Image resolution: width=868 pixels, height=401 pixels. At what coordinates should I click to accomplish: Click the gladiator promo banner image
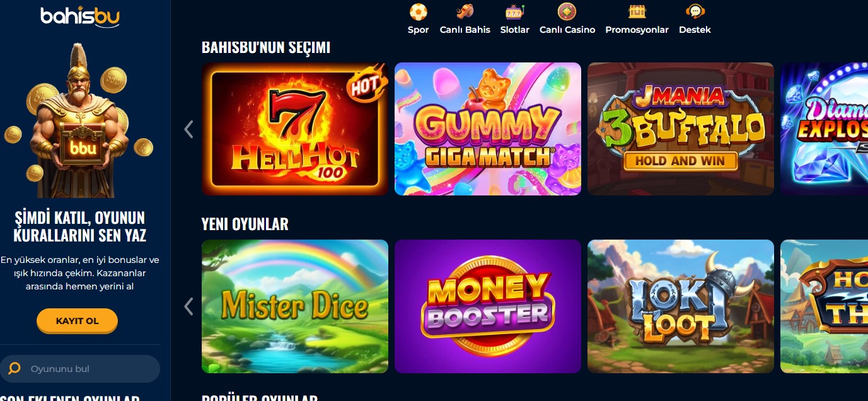[78, 120]
